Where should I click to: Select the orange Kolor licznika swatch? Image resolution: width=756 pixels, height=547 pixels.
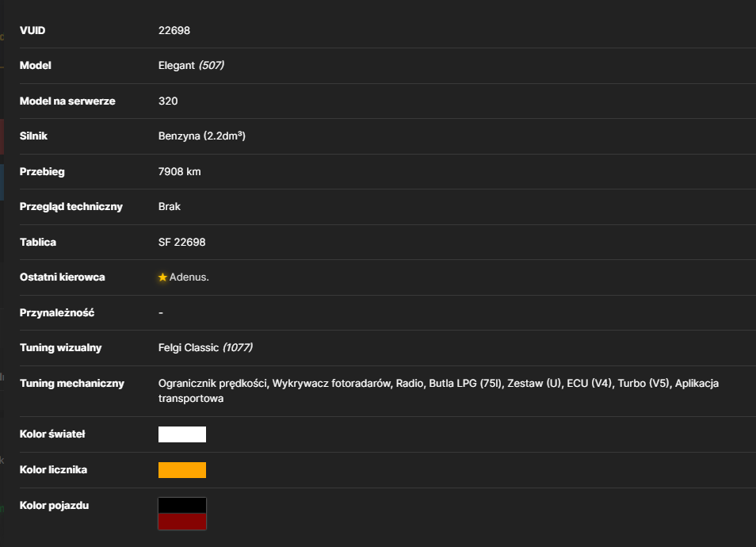point(182,470)
